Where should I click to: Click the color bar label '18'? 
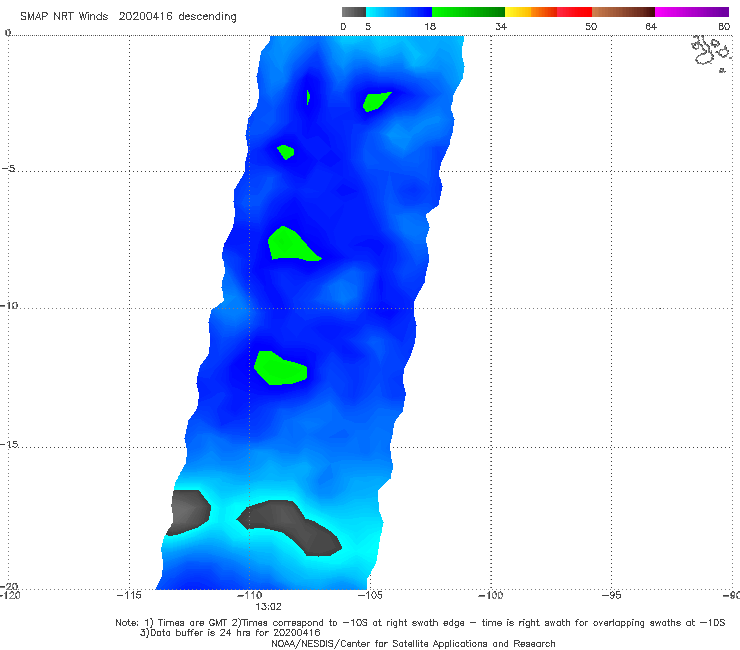tap(430, 26)
